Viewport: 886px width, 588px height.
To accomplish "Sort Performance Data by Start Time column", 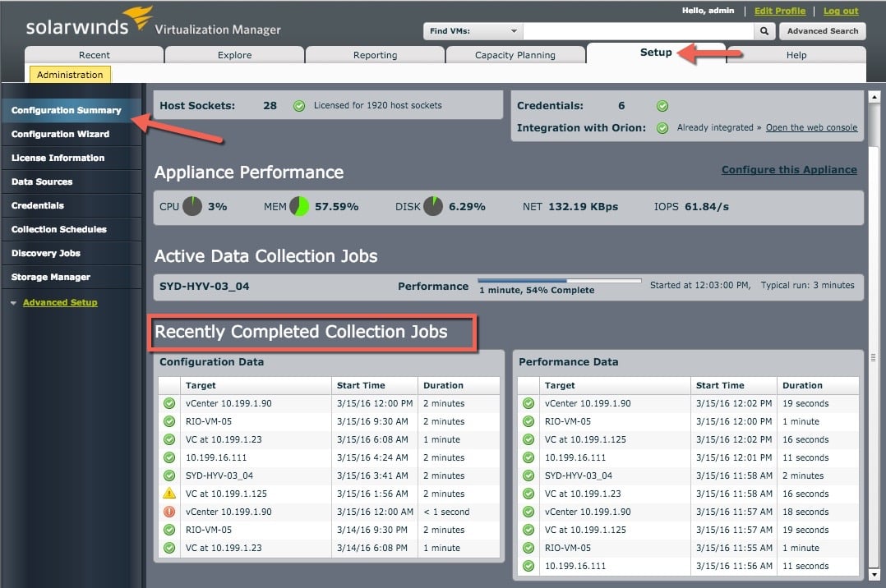I will pyautogui.click(x=733, y=385).
